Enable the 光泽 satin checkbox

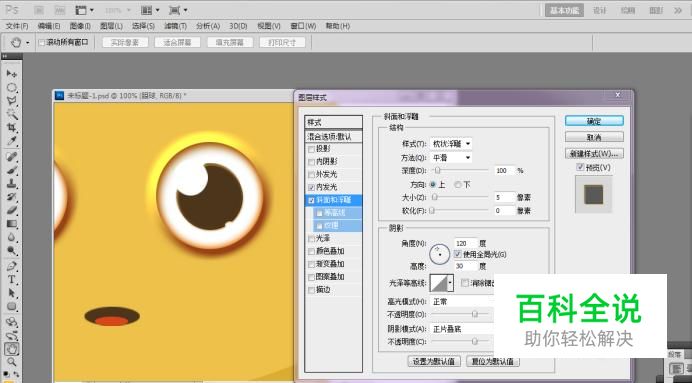[x=311, y=239]
